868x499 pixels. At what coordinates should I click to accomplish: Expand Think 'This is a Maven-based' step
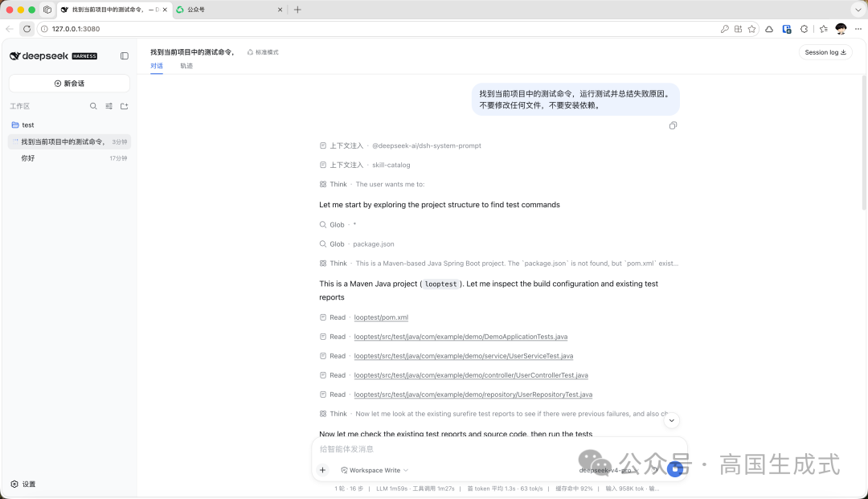click(499, 264)
